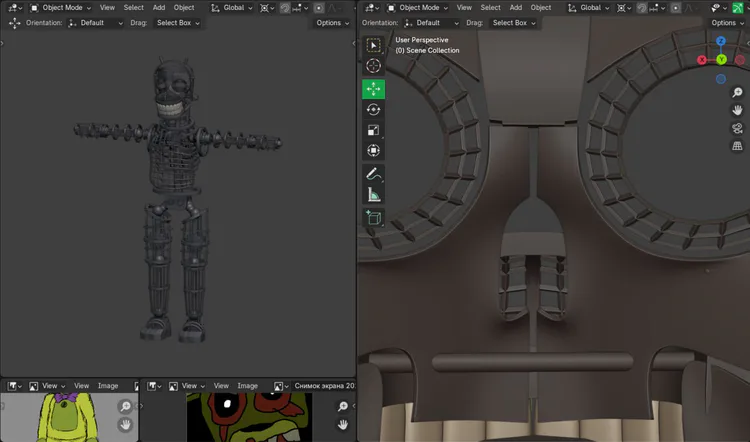Select the active Move tool in toolbar
The width and height of the screenshot is (750, 442).
[x=373, y=89]
